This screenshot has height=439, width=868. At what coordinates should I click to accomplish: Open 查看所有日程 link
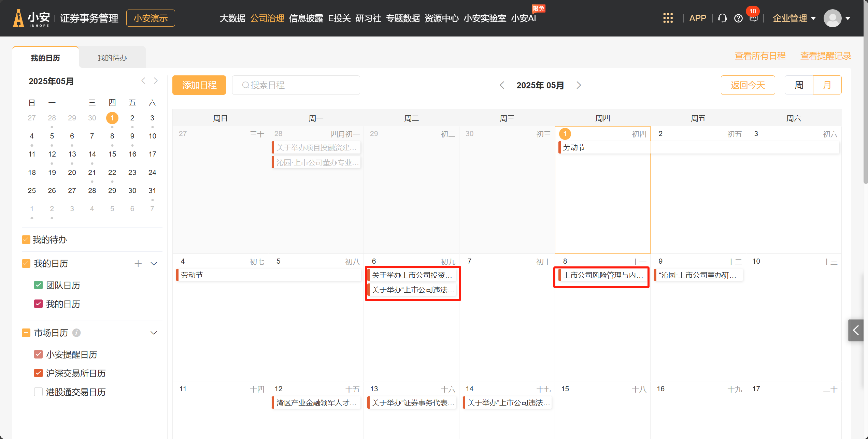[760, 56]
